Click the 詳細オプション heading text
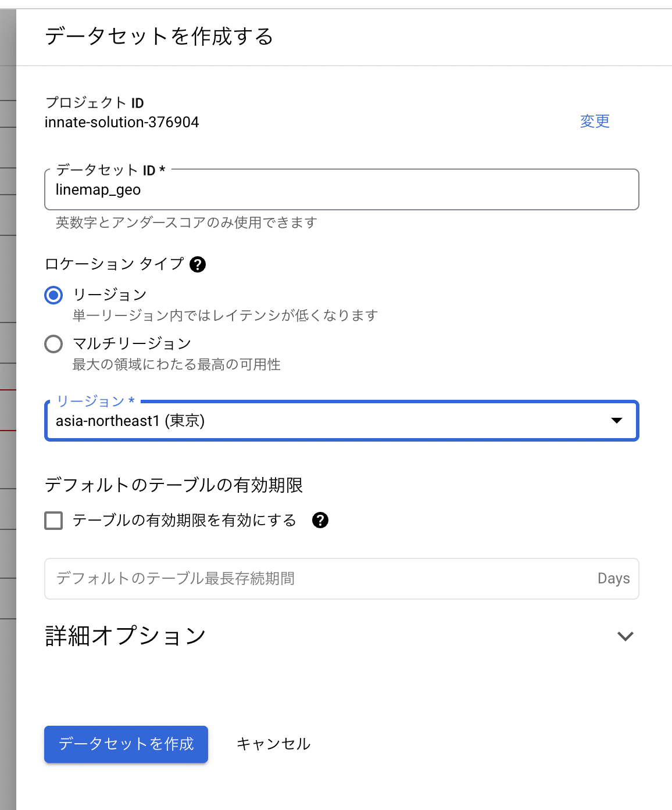Viewport: 672px width, 810px height. tap(126, 636)
